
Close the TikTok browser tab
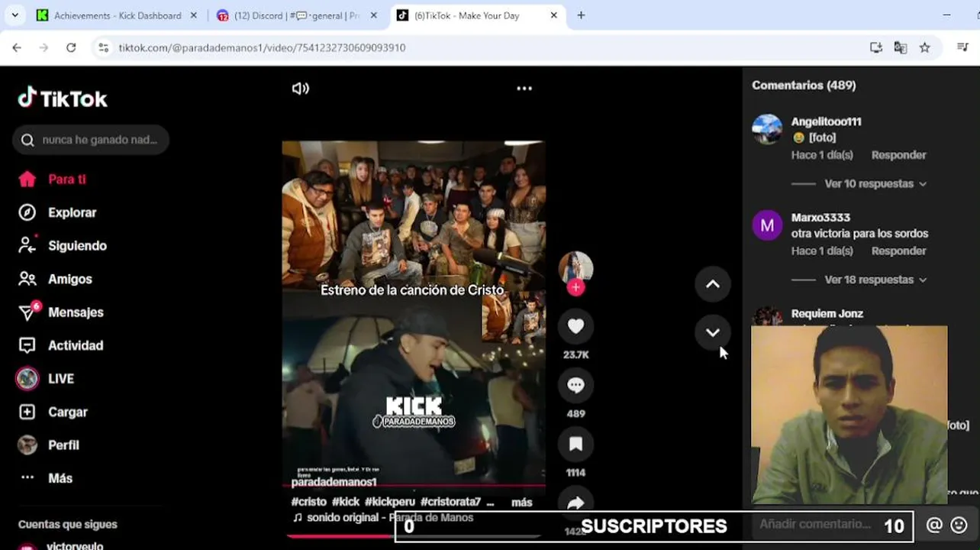tap(553, 15)
